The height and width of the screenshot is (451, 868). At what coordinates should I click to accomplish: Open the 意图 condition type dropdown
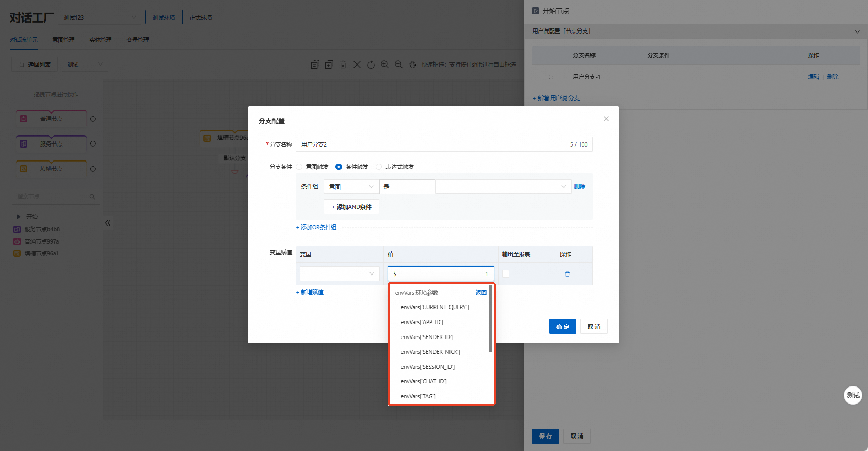click(351, 186)
